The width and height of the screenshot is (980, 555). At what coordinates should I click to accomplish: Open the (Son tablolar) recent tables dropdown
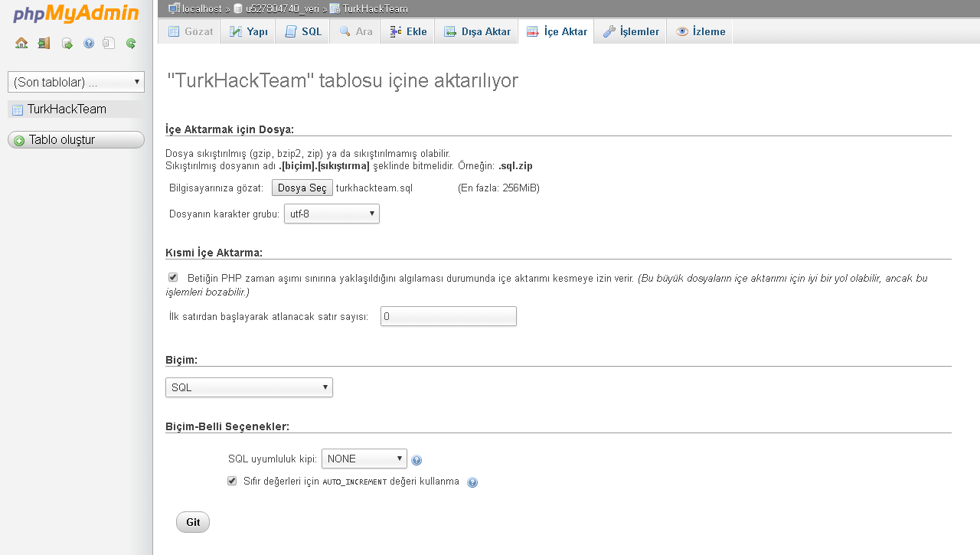(x=76, y=82)
